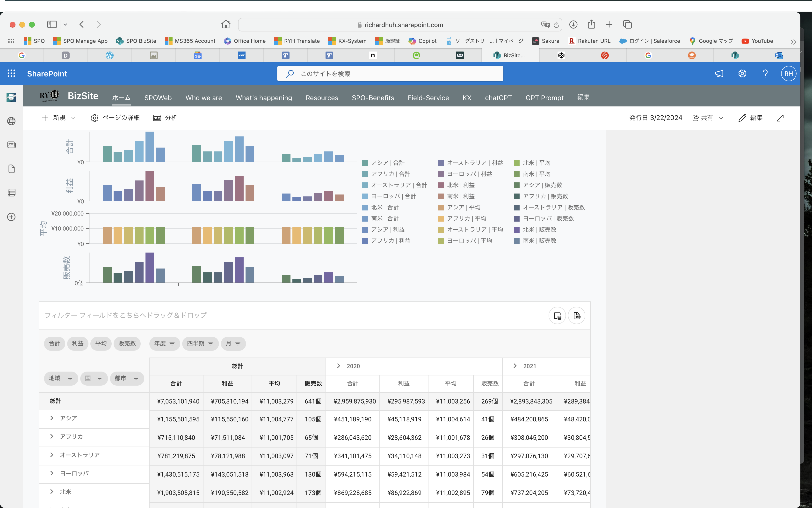Viewport: 812px width, 508px height.
Task: Click the このサイトを検索 search box
Action: pyautogui.click(x=390, y=74)
